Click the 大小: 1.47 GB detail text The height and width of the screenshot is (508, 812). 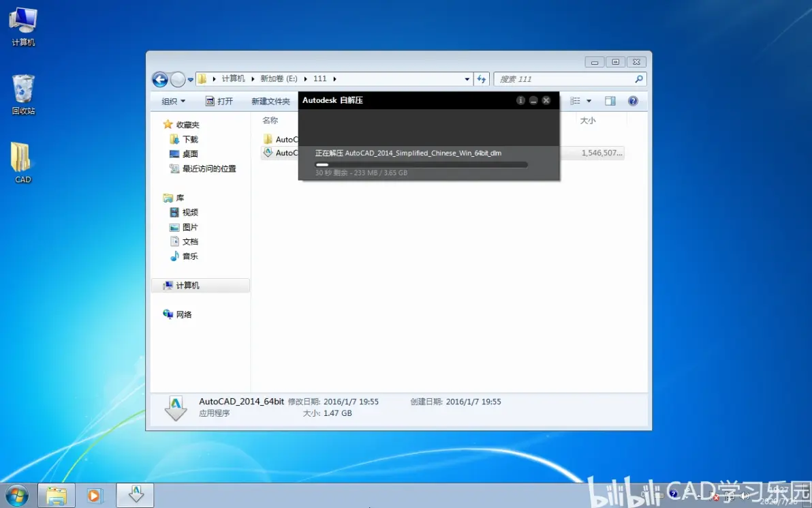tap(327, 413)
